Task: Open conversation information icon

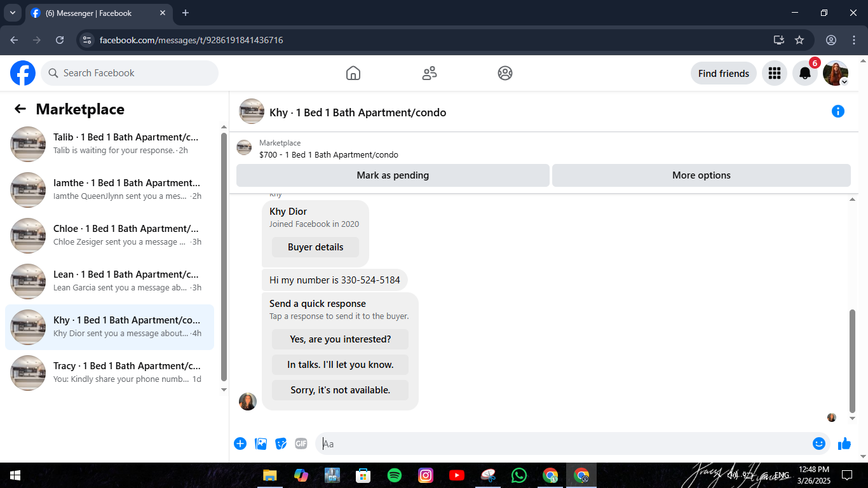Action: (x=838, y=112)
